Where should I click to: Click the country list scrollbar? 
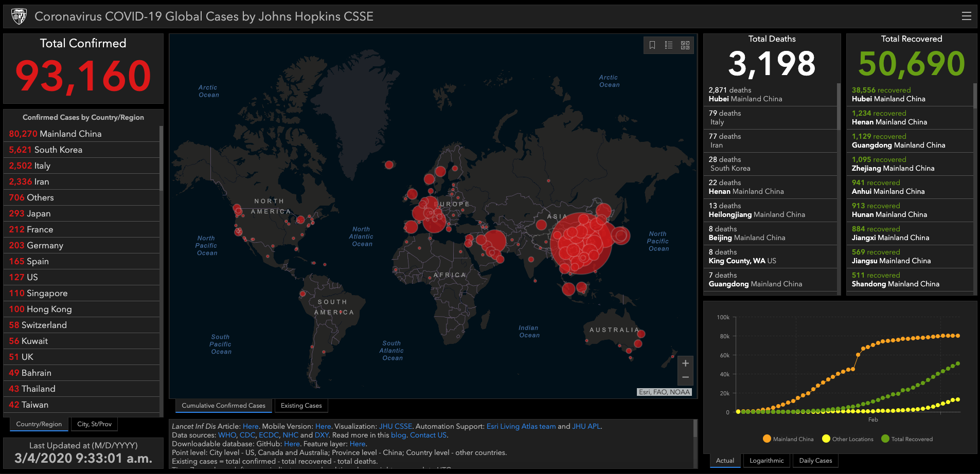coord(161,158)
